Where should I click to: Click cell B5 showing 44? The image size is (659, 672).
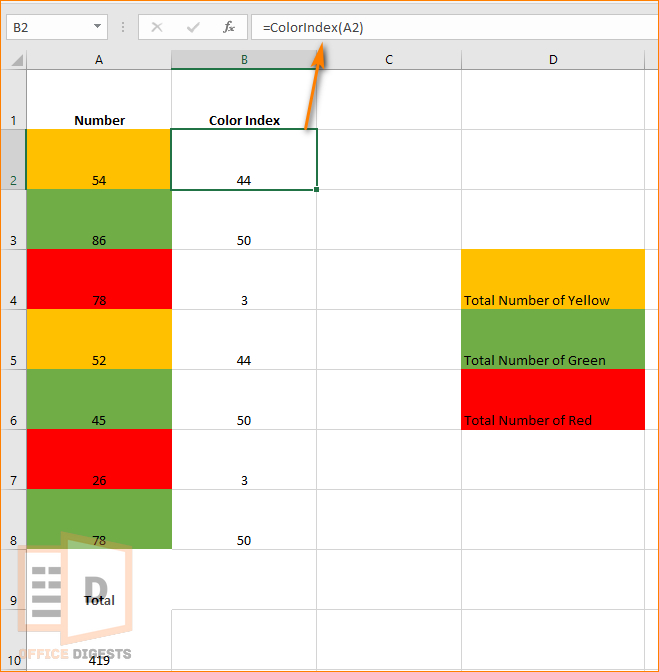[x=244, y=339]
